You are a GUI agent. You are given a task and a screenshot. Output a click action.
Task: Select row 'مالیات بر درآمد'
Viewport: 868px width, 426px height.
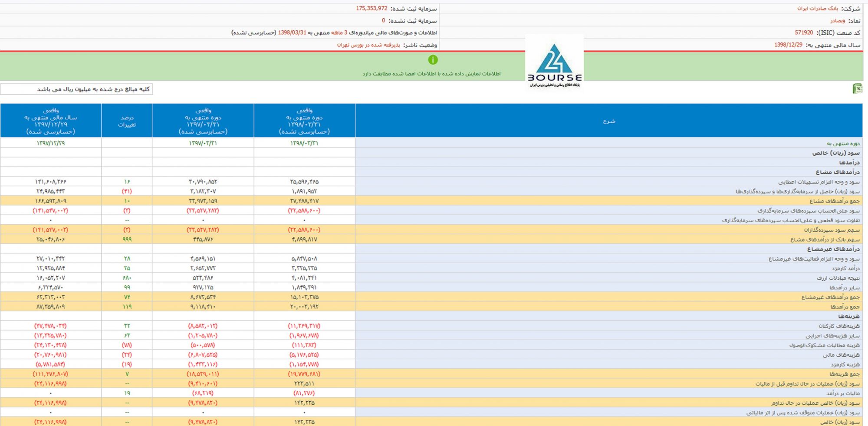(431, 393)
